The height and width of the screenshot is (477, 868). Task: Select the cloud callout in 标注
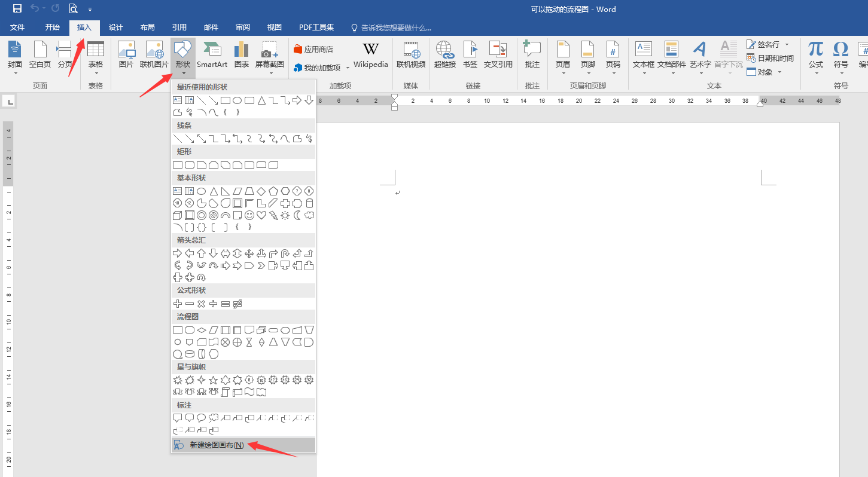pos(214,418)
